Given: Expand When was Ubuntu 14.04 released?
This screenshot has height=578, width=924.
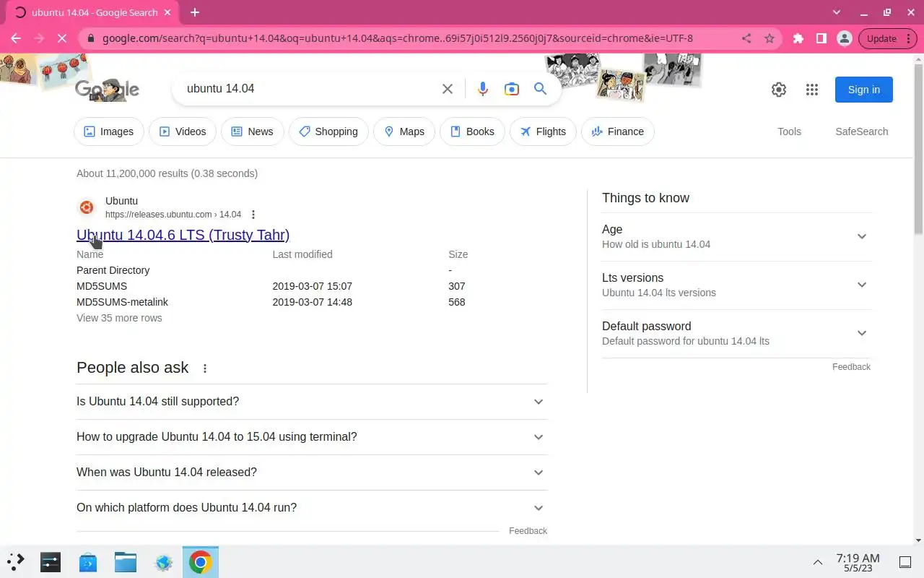Looking at the screenshot, I should pyautogui.click(x=312, y=473).
